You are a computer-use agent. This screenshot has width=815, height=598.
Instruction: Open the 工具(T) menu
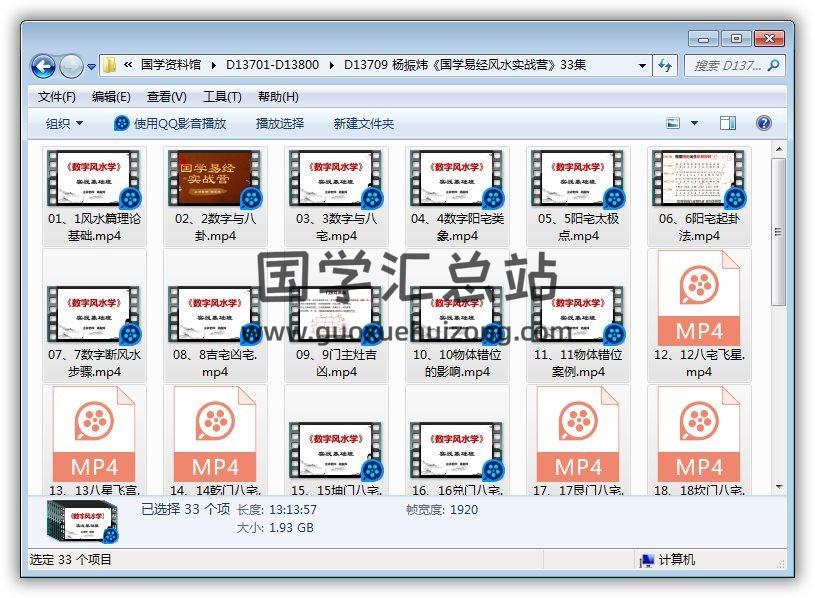(x=222, y=97)
